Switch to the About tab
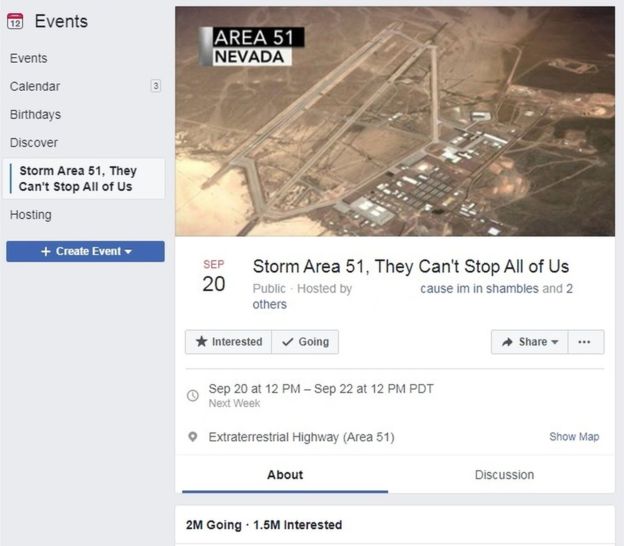This screenshot has height=546, width=624. click(285, 475)
